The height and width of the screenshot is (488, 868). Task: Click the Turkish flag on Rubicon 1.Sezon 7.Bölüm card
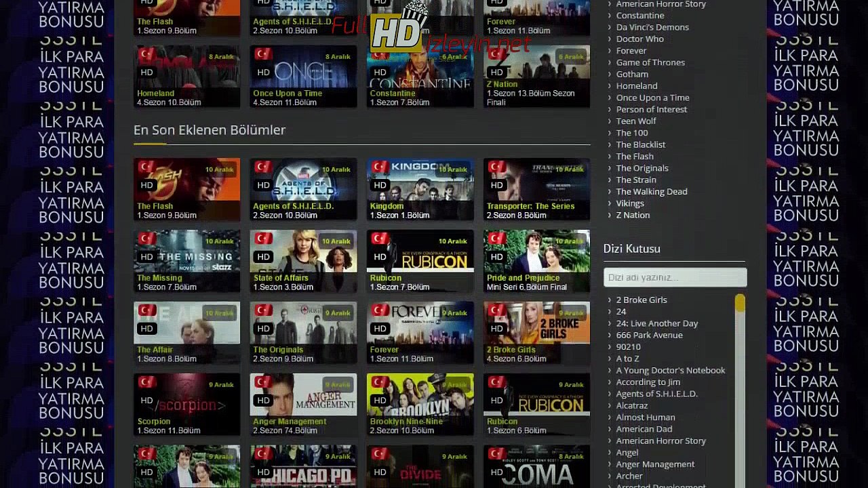tap(380, 239)
